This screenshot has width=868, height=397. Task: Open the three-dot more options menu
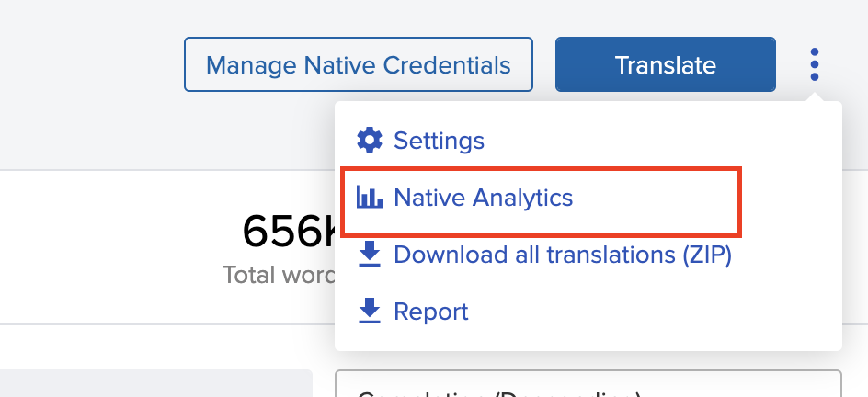point(814,64)
